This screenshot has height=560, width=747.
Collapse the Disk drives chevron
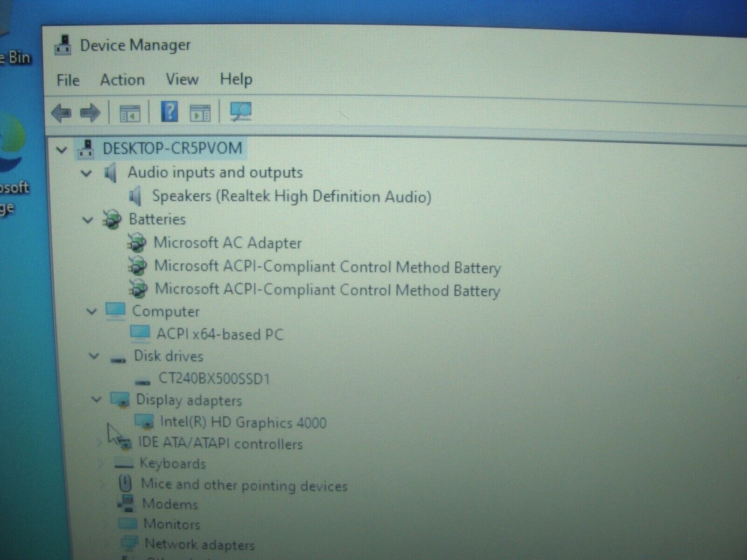(x=94, y=356)
